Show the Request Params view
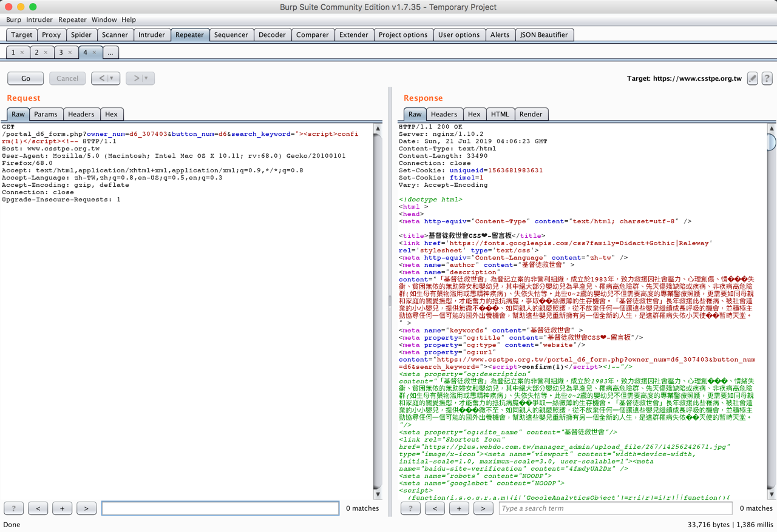Screen dimensions: 777x532 [46, 114]
